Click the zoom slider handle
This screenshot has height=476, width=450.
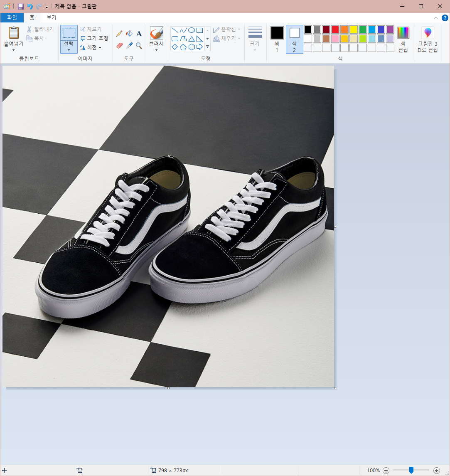click(411, 470)
